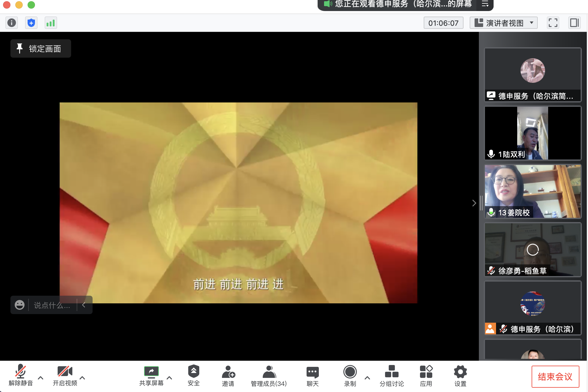This screenshot has width=588, height=392.
Task: Select the 徐彦勇-稻鱼草 video tile
Action: tap(533, 249)
